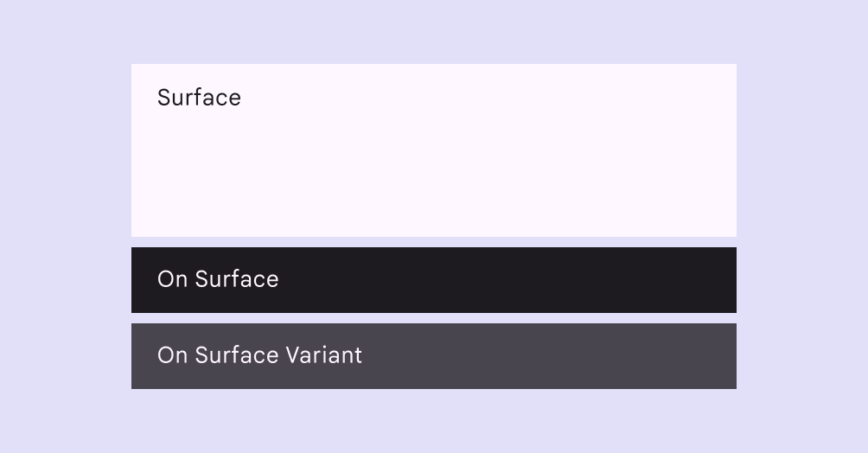Click the "Surface" text label
868x453 pixels.
(199, 98)
